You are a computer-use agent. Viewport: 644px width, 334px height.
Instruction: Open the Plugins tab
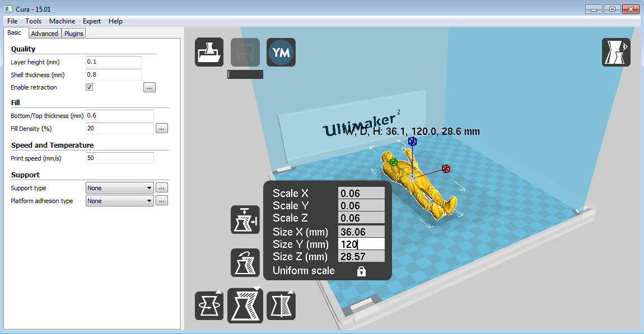coord(73,34)
